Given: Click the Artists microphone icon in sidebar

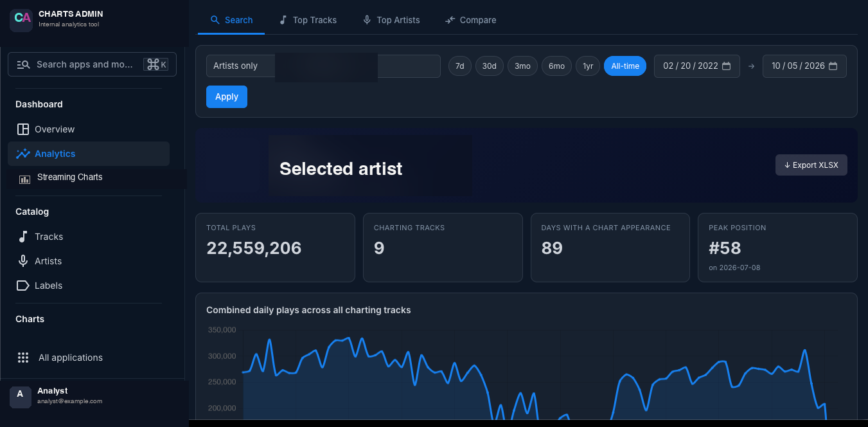Looking at the screenshot, I should point(23,261).
